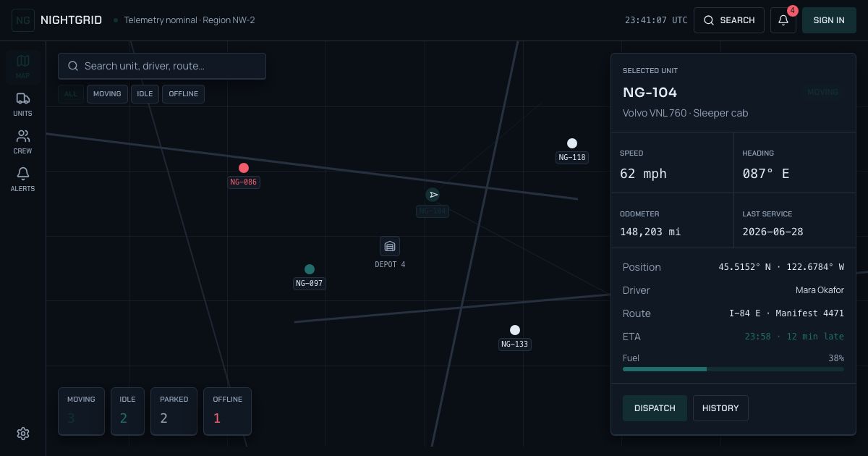
Task: Filter map by MOVING units
Action: 107,94
